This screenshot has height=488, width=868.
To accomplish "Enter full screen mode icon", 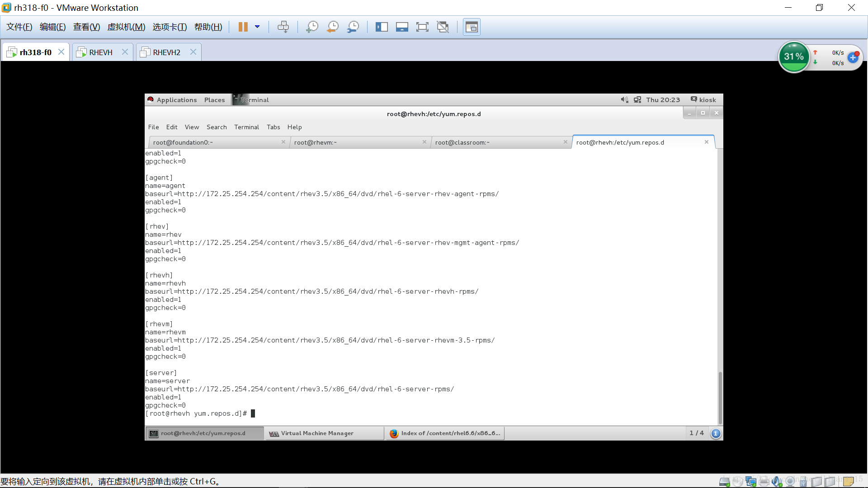I will tap(422, 27).
